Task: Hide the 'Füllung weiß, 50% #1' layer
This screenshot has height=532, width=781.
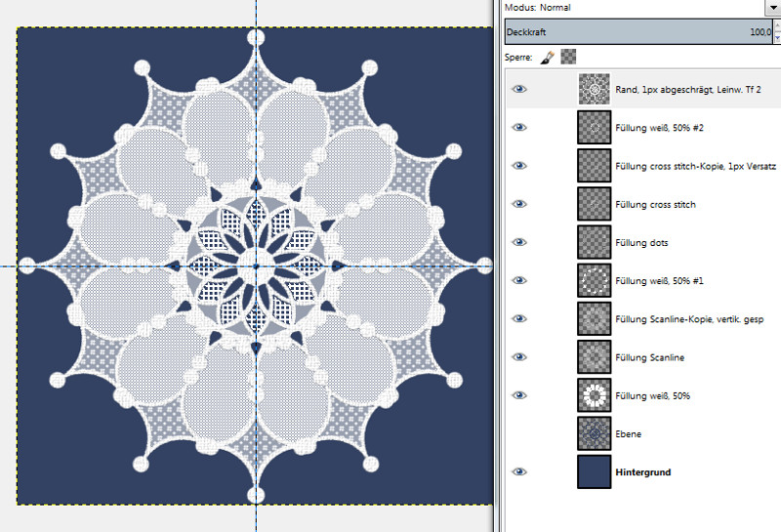Action: click(x=519, y=280)
